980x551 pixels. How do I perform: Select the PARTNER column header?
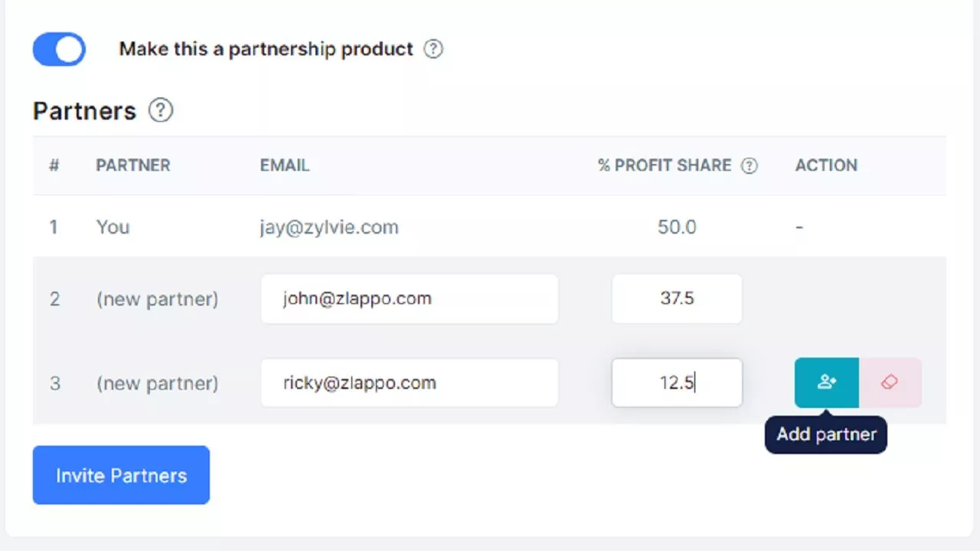pos(133,165)
